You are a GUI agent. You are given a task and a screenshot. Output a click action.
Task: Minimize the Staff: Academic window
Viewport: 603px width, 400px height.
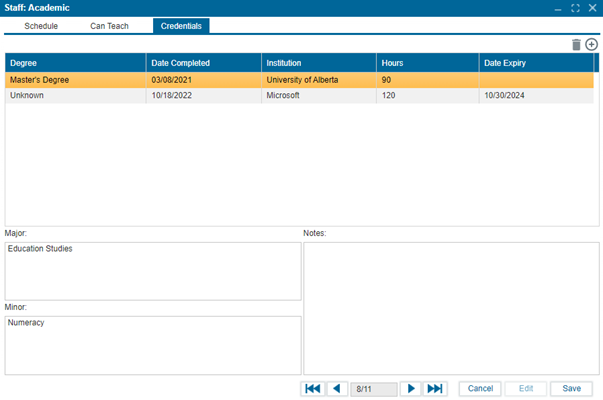click(x=558, y=8)
